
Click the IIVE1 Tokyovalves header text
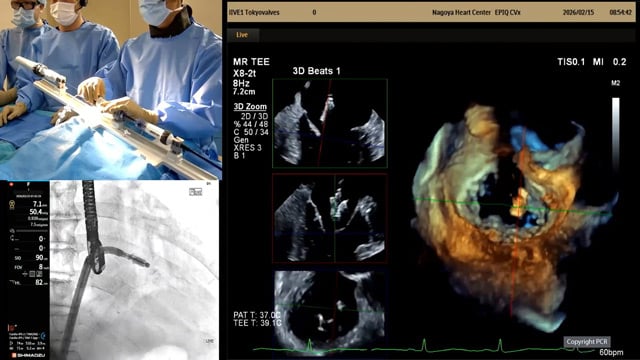tap(254, 13)
